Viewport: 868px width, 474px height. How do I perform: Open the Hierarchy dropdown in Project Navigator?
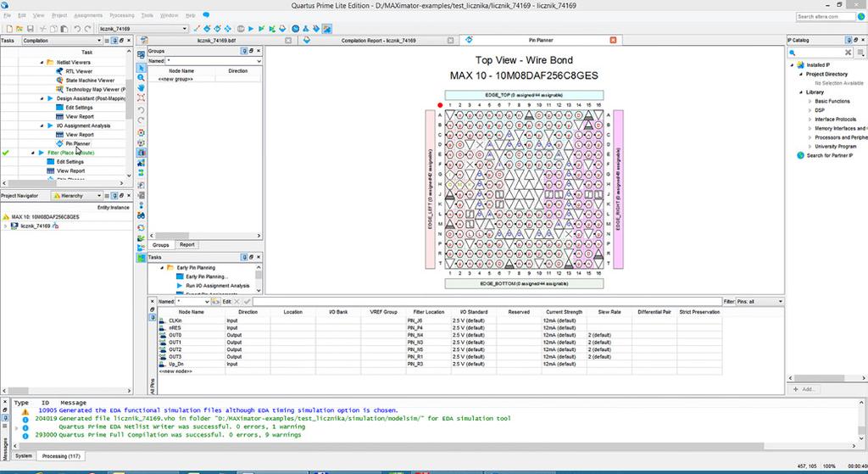coord(99,196)
